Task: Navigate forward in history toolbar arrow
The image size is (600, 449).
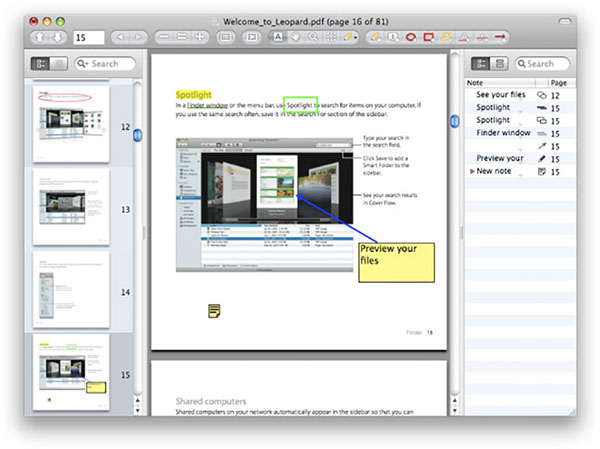Action: coord(138,38)
